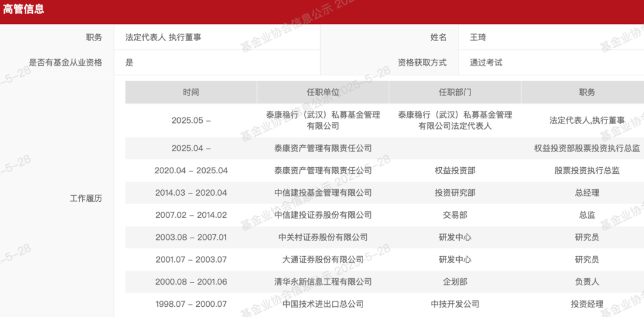
Task: Select 中国技术进出口总公司 cell
Action: pos(323,304)
